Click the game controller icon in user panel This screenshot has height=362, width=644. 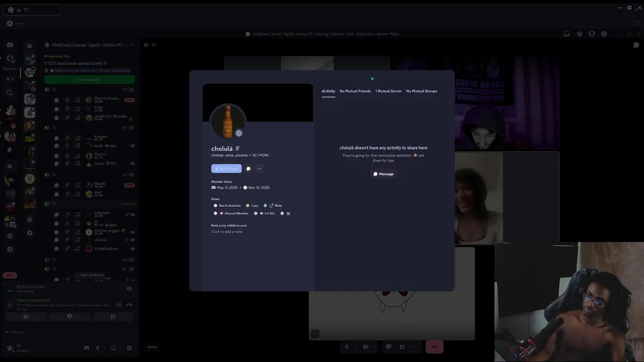pyautogui.click(x=87, y=348)
